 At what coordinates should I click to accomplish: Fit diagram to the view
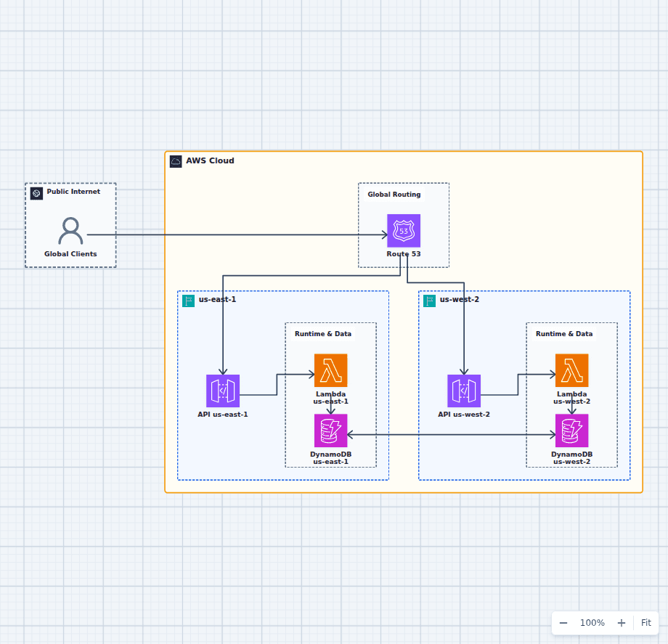pyautogui.click(x=645, y=623)
